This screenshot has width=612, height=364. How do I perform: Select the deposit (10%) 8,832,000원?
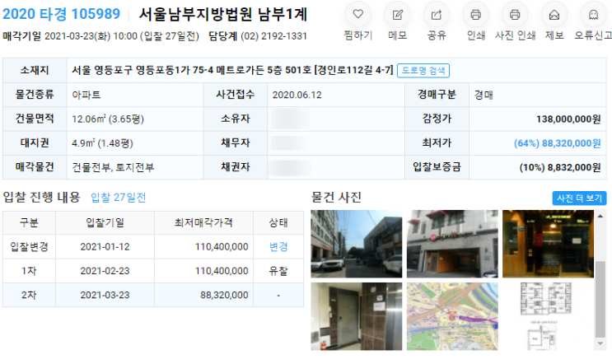[x=560, y=167]
